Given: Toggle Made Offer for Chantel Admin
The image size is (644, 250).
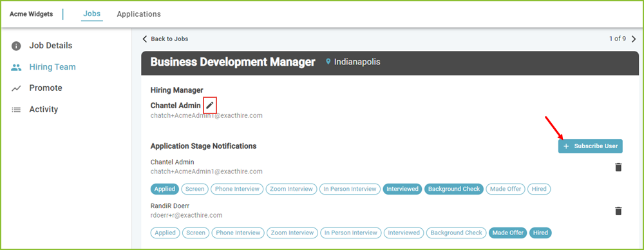Looking at the screenshot, I should 506,189.
